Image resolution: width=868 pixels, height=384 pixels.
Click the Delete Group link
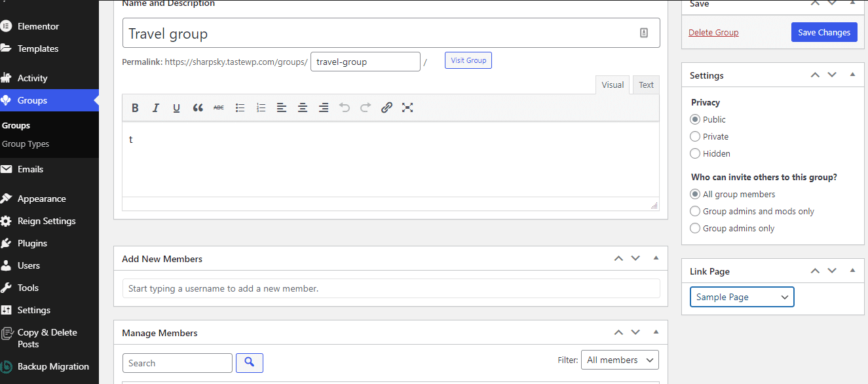[x=713, y=31]
